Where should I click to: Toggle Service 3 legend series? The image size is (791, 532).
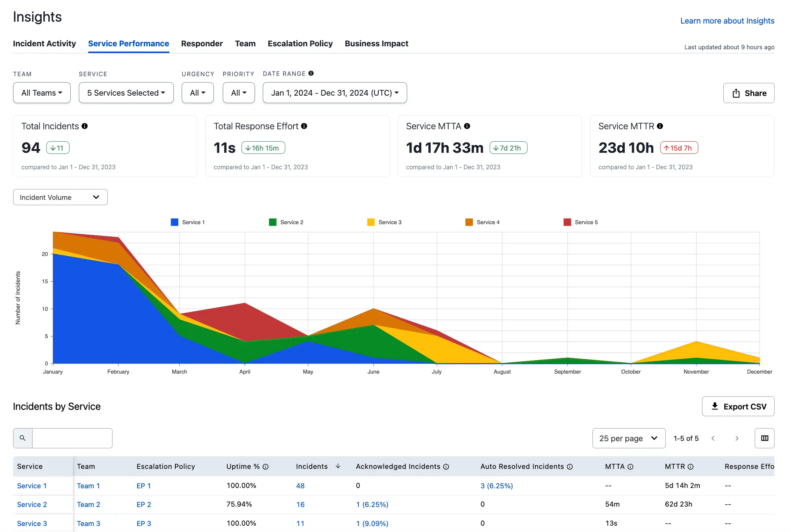point(384,222)
